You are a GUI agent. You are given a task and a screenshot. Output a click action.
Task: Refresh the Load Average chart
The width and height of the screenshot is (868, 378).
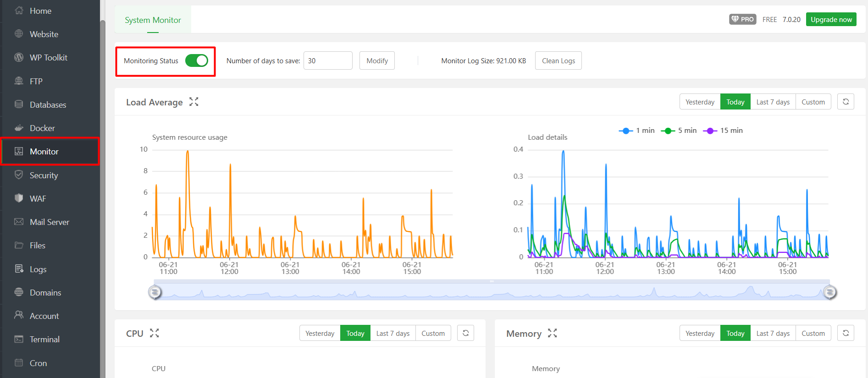tap(846, 102)
